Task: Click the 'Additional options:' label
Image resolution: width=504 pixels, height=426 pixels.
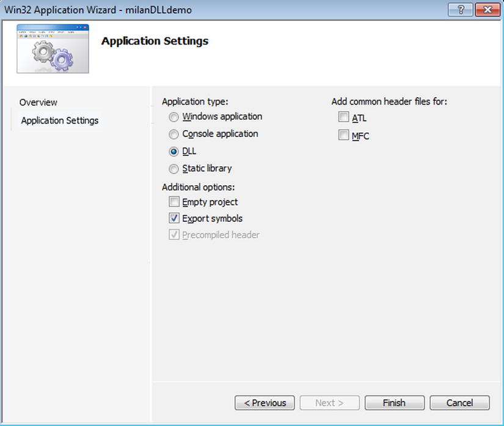Action: point(199,187)
